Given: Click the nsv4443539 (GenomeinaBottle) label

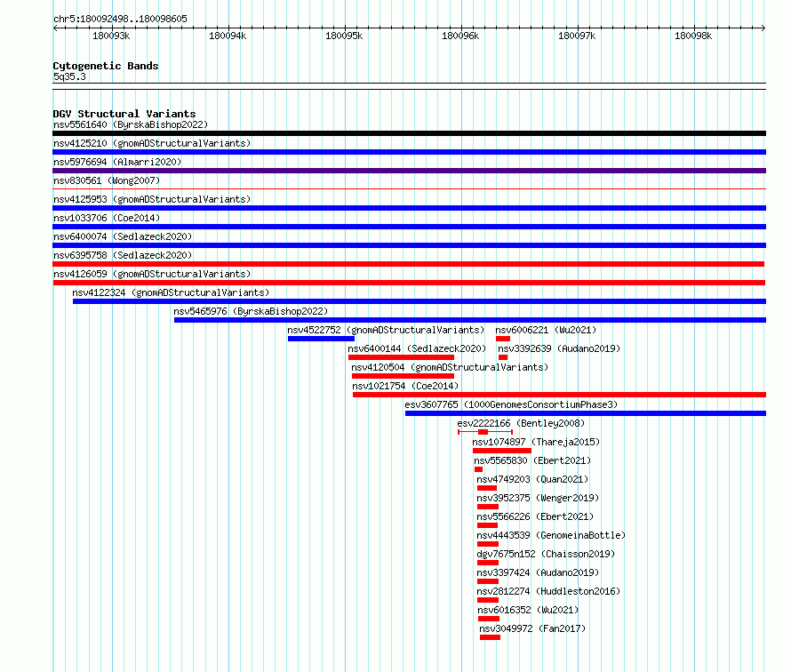Looking at the screenshot, I should (551, 535).
